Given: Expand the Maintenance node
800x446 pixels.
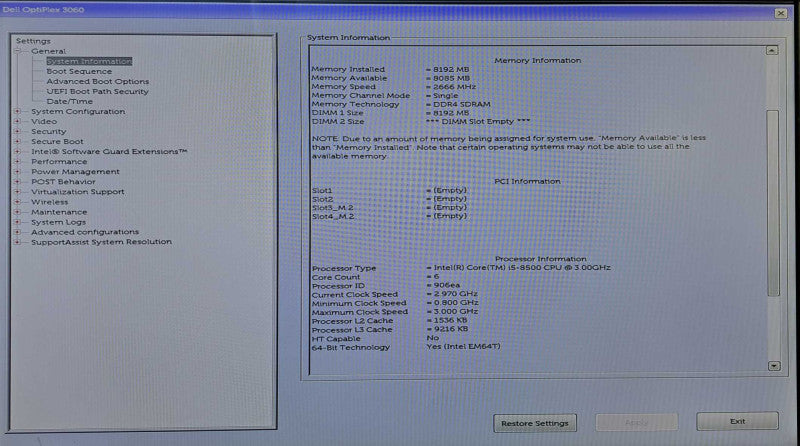Looking at the screenshot, I should (18, 212).
